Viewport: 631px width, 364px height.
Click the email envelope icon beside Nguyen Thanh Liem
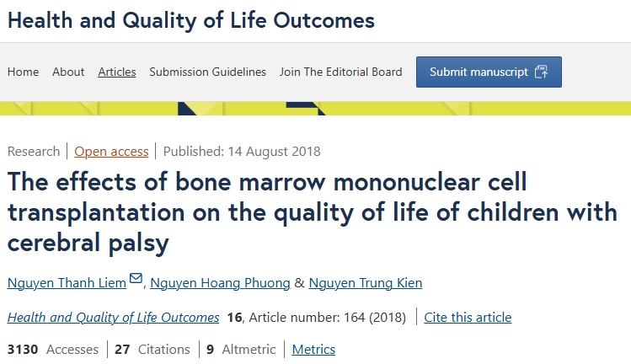[x=136, y=280]
